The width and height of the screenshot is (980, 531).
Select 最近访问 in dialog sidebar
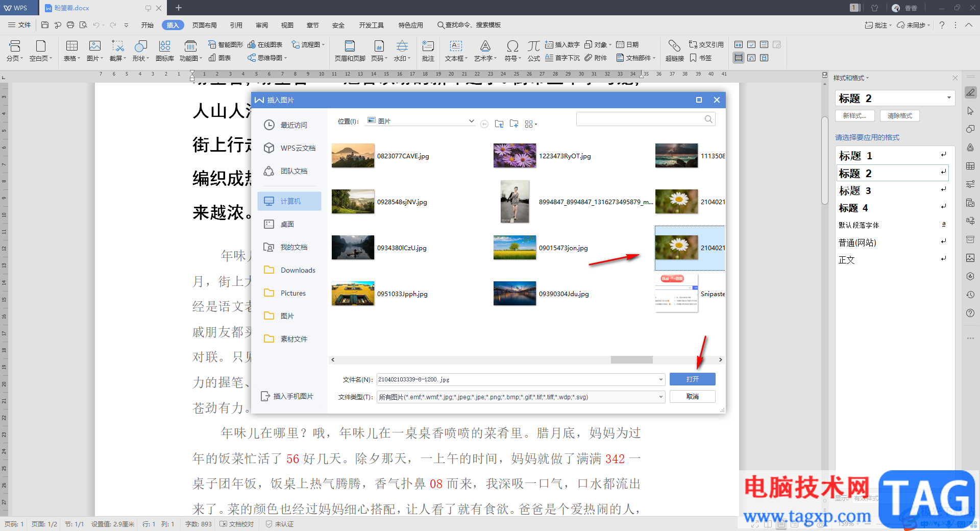289,125
